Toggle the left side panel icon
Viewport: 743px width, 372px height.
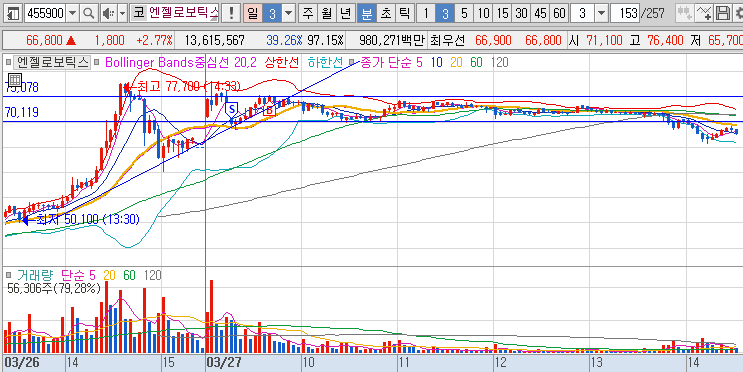[x=14, y=13]
